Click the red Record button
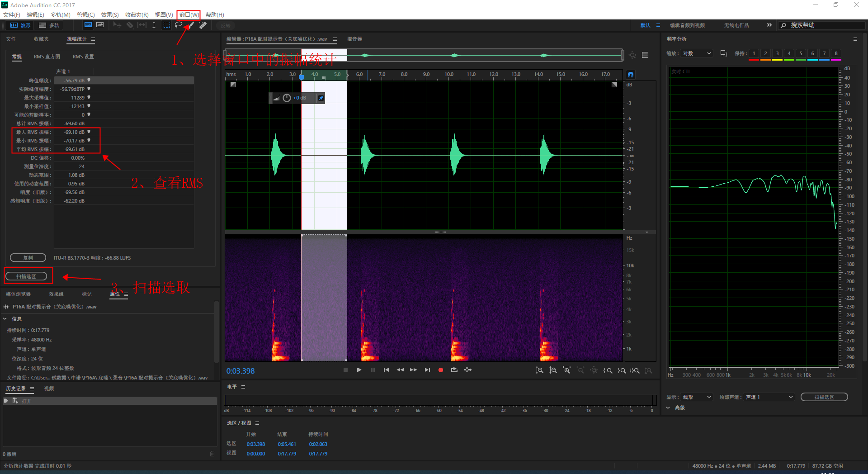The image size is (868, 474). pos(441,370)
